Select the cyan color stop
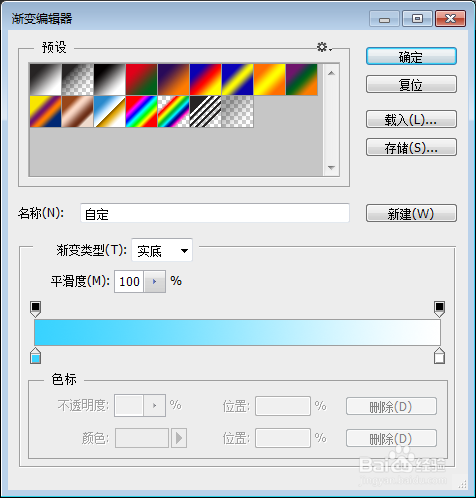Image resolution: width=476 pixels, height=498 pixels. 35,355
